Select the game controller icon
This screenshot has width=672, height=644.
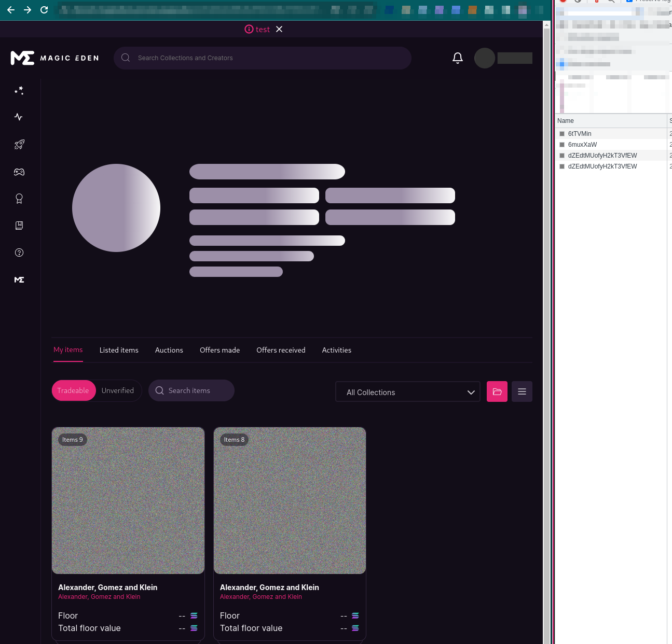pyautogui.click(x=19, y=172)
